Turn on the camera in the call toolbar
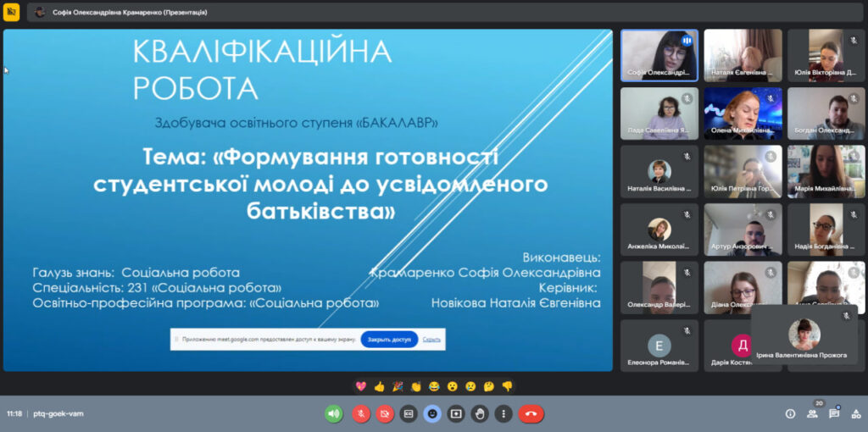Viewport: 868px width, 432px height. [384, 413]
